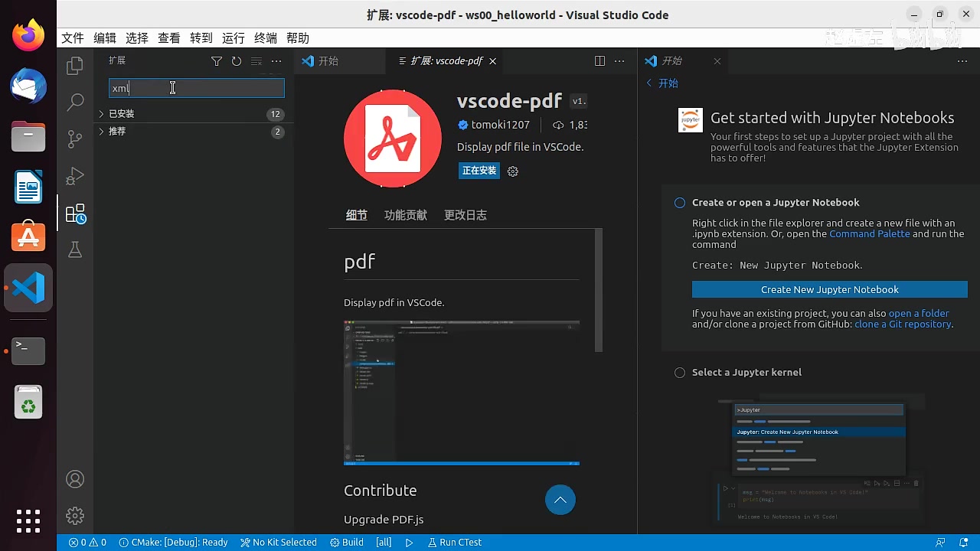Go back using the 开始 back chevron
The image size is (980, 551).
pos(649,83)
